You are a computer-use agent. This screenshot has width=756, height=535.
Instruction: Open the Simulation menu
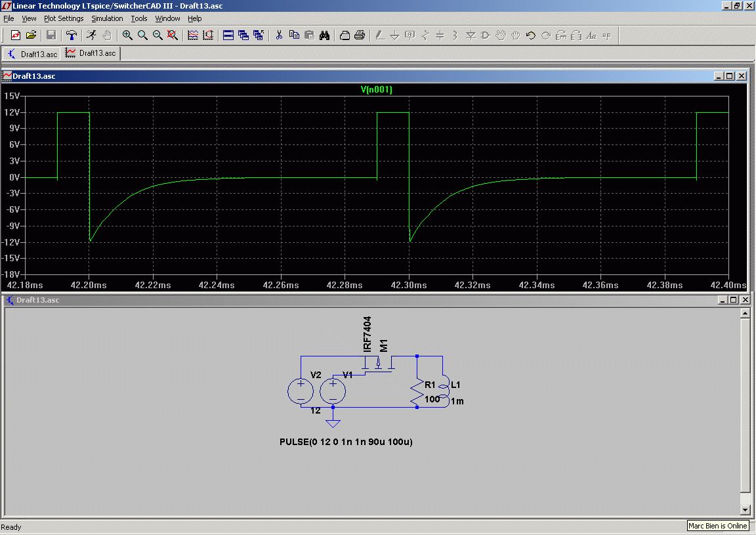(x=107, y=18)
